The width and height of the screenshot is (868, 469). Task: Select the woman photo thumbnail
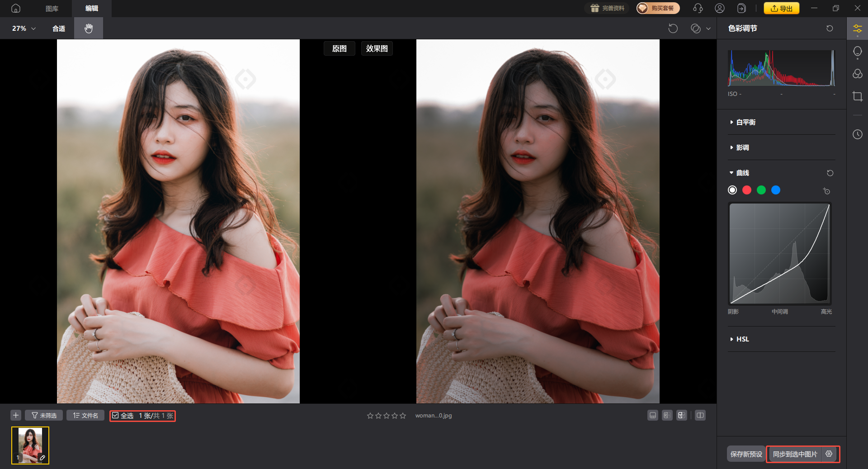tap(30, 445)
